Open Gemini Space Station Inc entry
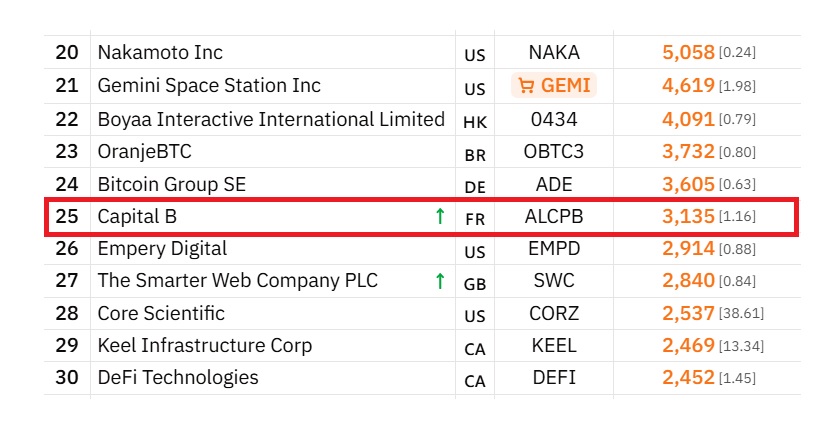 point(209,86)
